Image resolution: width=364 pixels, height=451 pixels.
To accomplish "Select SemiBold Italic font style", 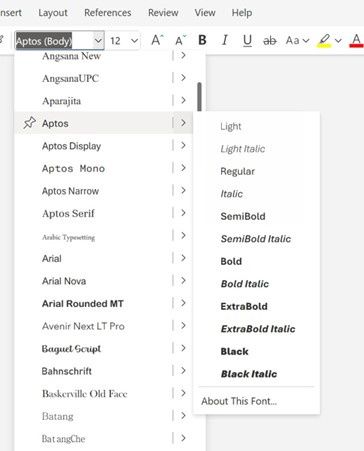I will 256,239.
